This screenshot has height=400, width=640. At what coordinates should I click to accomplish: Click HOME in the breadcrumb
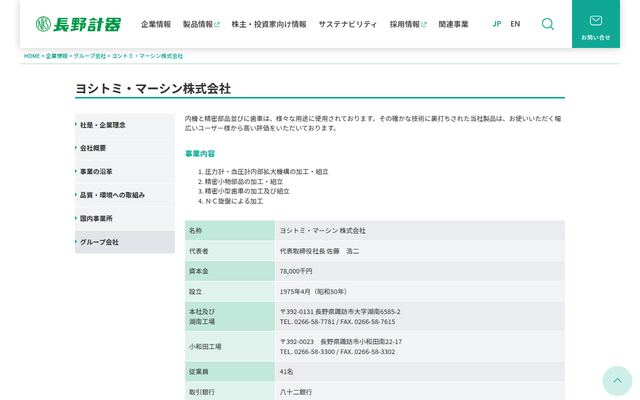pos(32,56)
